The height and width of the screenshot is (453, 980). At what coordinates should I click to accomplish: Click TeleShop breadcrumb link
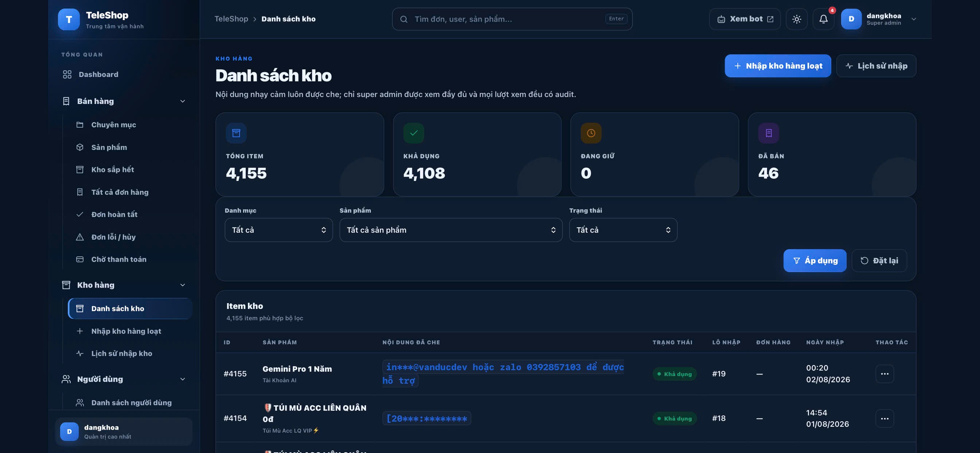coord(231,19)
